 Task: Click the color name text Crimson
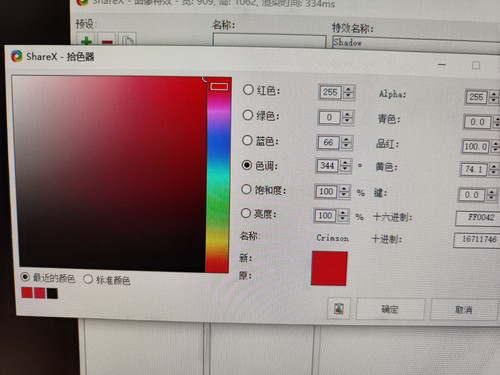click(332, 238)
